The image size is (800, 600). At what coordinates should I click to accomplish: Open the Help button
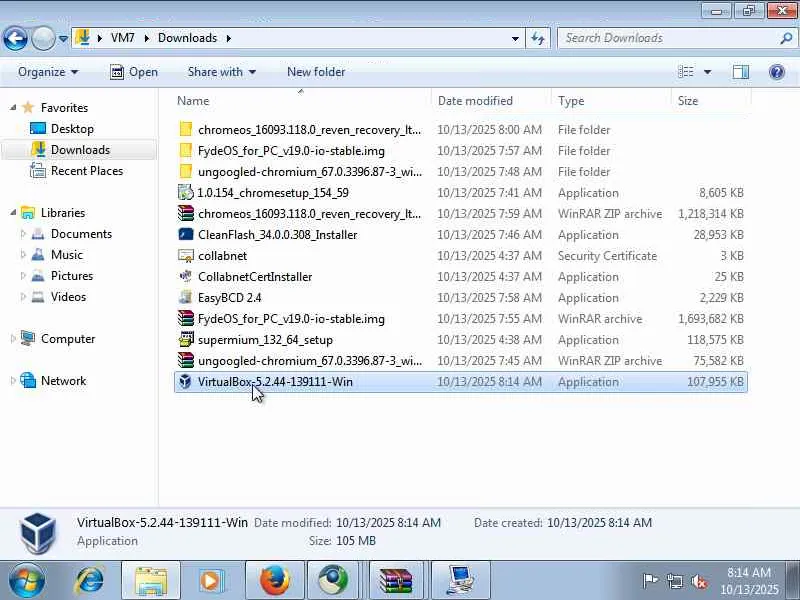tap(777, 72)
